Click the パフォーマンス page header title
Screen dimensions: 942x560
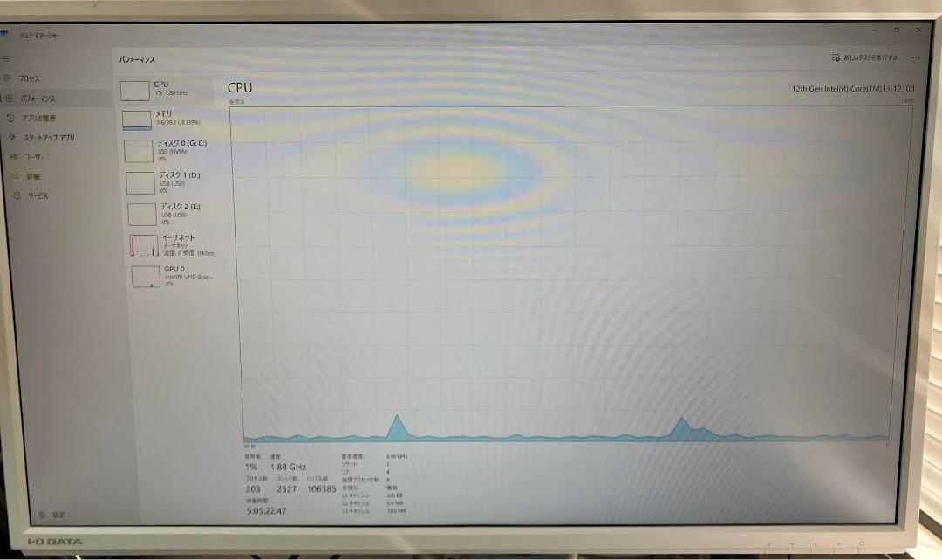coord(137,59)
